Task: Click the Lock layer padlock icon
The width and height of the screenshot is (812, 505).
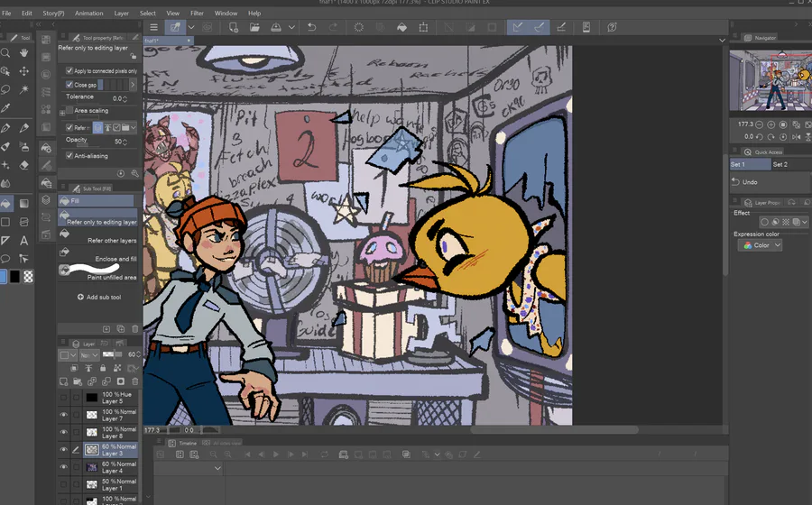Action: [103, 368]
